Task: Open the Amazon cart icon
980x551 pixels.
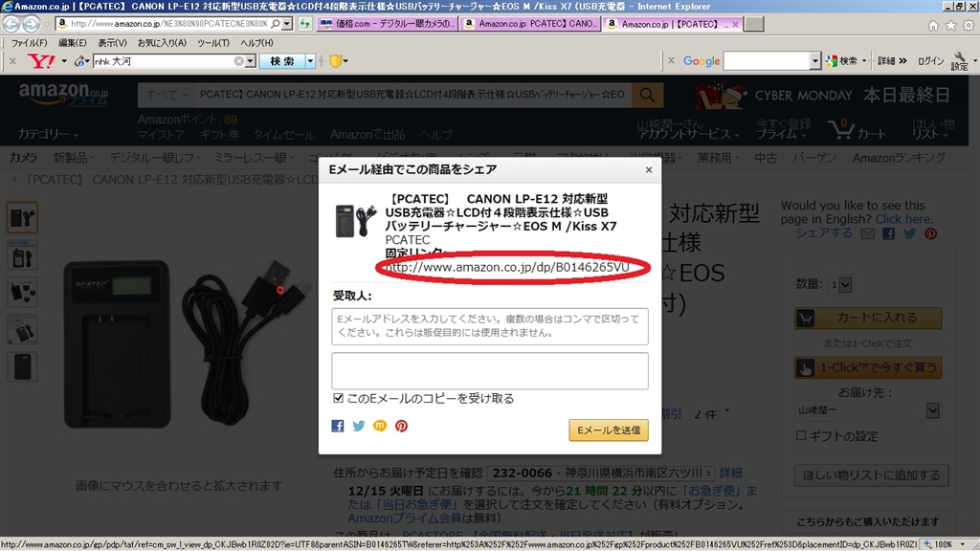Action: [841, 129]
